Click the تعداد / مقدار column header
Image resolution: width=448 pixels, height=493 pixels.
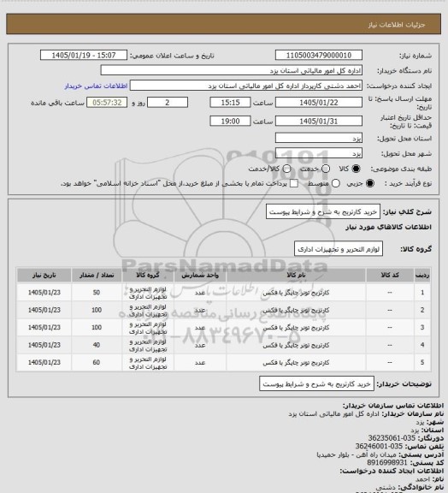pyautogui.click(x=97, y=275)
